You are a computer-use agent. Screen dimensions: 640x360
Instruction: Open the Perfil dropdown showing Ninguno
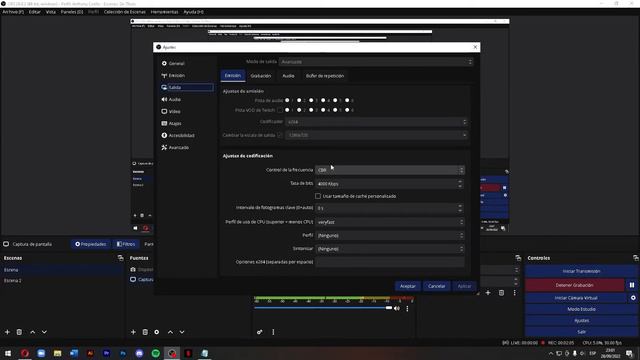(x=389, y=236)
